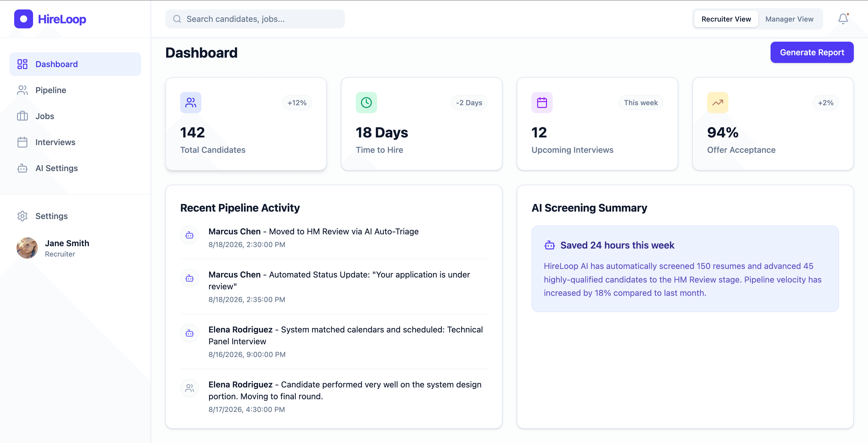Click the Recruiter role label under Jane Smith

60,254
